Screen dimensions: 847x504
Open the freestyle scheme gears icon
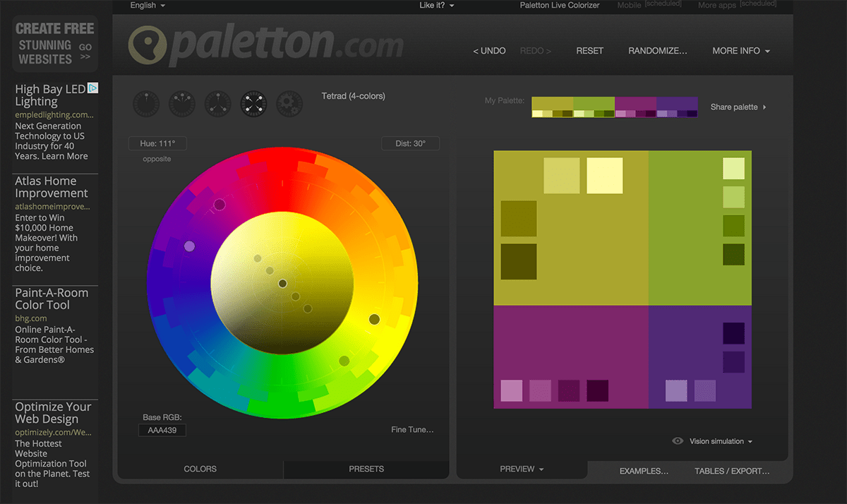tap(289, 103)
